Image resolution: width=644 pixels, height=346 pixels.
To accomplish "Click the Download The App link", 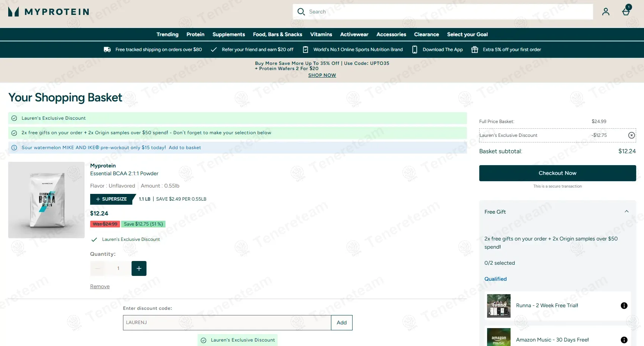I will pos(443,50).
